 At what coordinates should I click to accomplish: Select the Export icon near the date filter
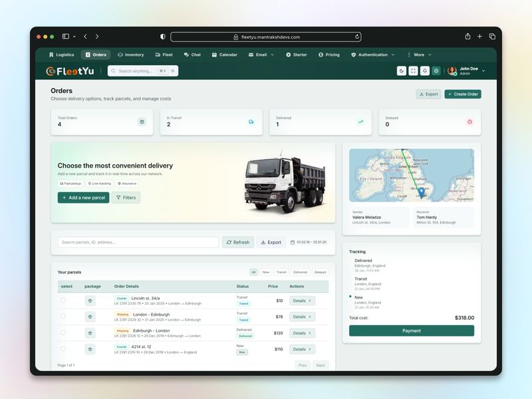pos(271,242)
